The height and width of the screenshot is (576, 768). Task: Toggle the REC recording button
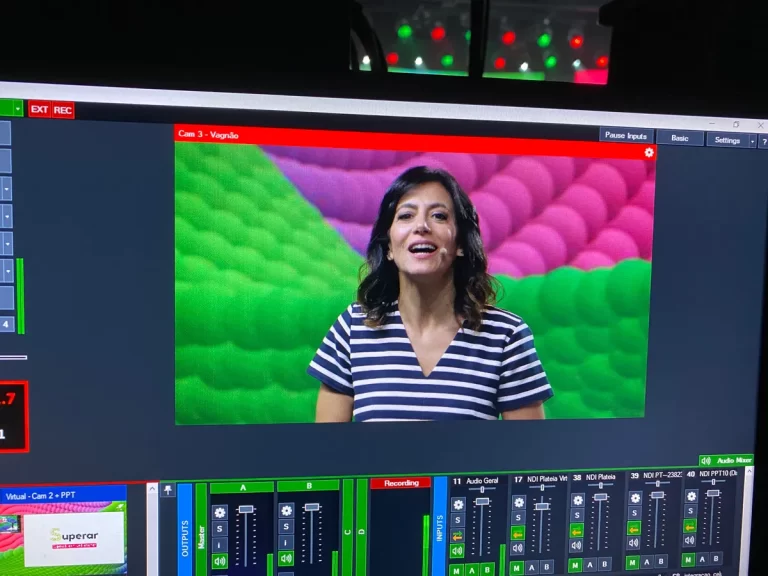coord(62,110)
